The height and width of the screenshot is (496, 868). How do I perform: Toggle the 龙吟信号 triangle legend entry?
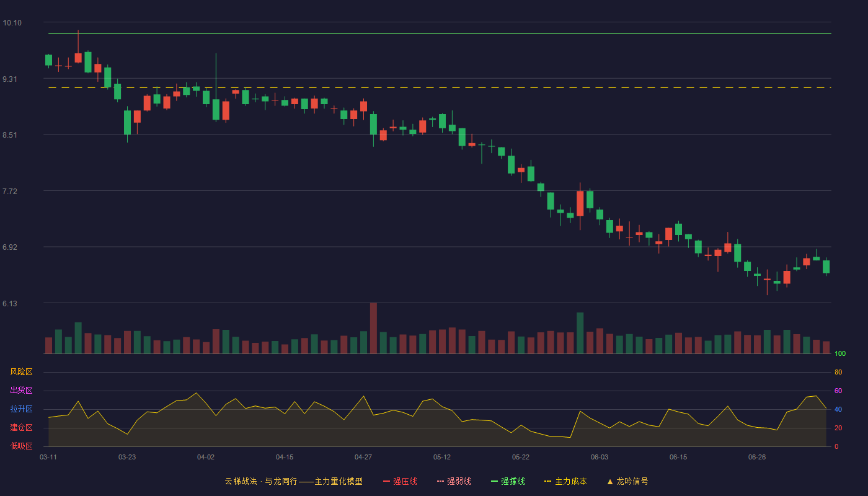(x=627, y=481)
